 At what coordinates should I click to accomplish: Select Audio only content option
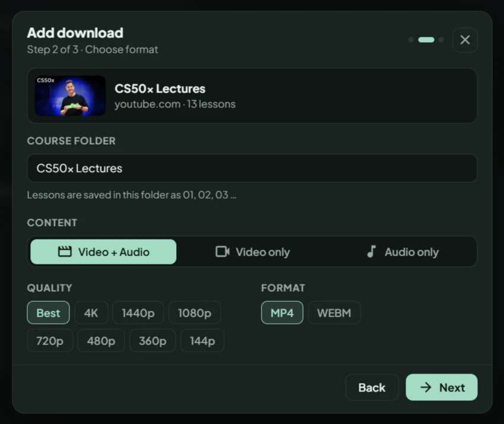[x=402, y=251]
